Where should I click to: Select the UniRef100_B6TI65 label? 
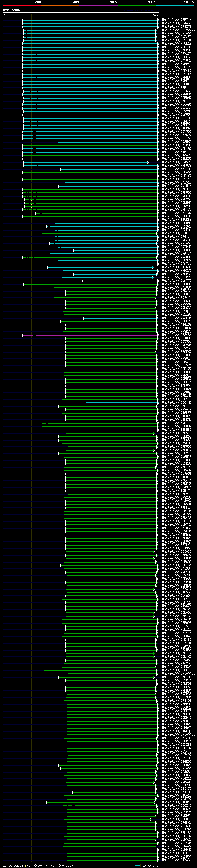[176, 138]
